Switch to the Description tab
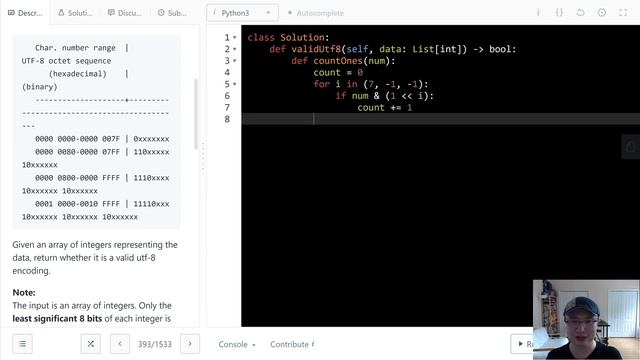The height and width of the screenshot is (360, 640). click(25, 13)
